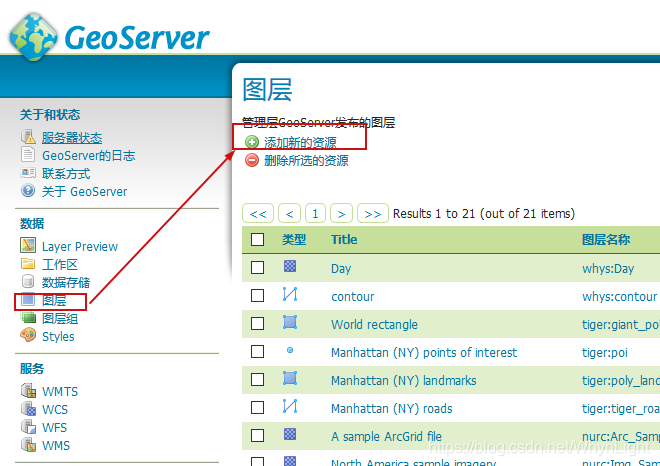This screenshot has width=660, height=466.
Task: Click 删除所选的资源 link
Action: click(306, 160)
